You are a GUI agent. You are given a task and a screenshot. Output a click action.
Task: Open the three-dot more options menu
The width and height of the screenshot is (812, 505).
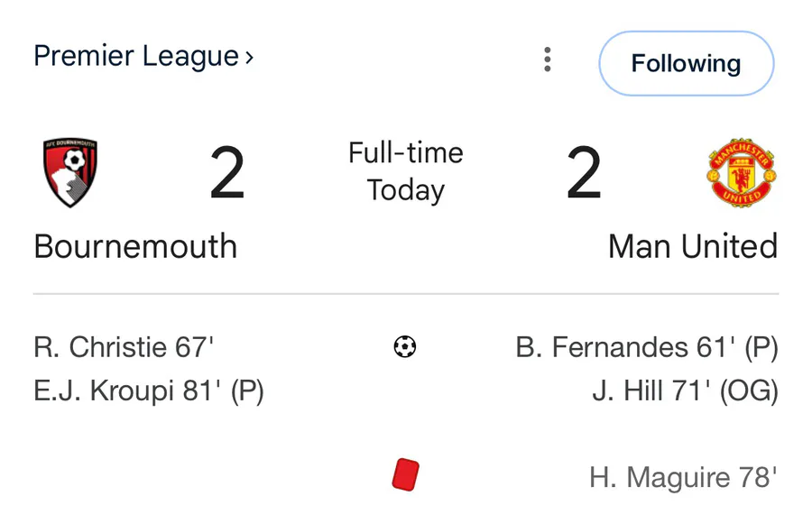pos(547,60)
